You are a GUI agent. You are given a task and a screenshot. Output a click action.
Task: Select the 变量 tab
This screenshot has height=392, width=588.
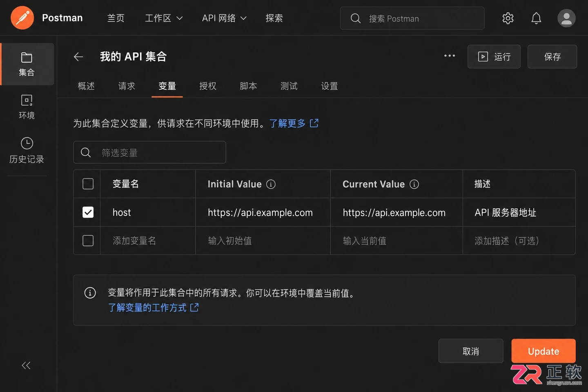coord(167,86)
